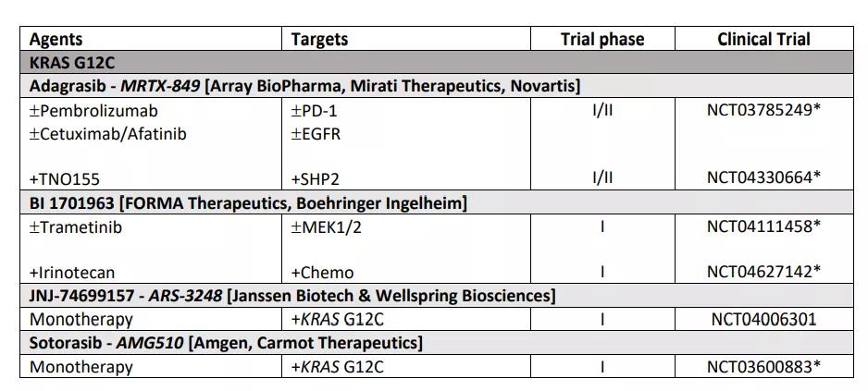Select the Clinical Trial column header
This screenshot has height=391, width=868.
point(763,39)
